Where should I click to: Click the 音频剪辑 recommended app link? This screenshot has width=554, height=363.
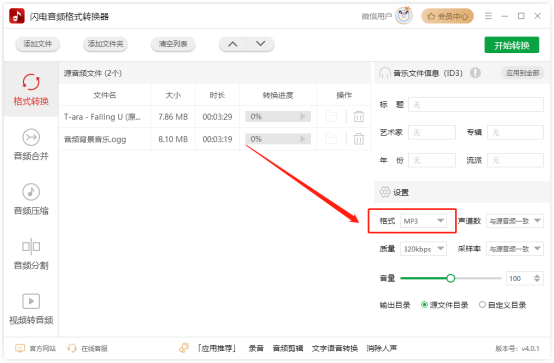point(288,349)
